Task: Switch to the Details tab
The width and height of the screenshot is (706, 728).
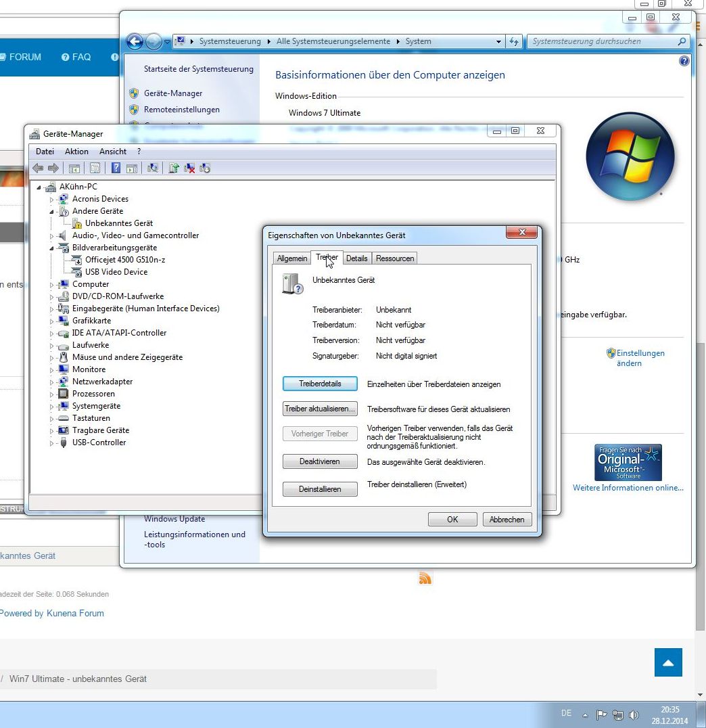Action: click(356, 258)
